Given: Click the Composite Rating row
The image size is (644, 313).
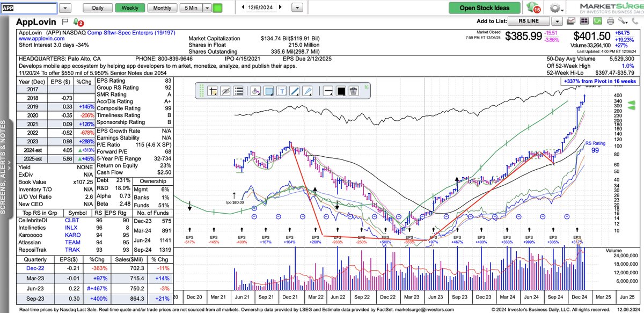Looking at the screenshot, I should 134,108.
